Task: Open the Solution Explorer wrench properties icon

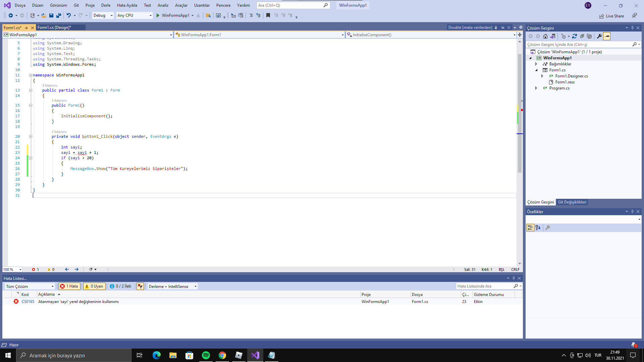Action: click(599, 36)
